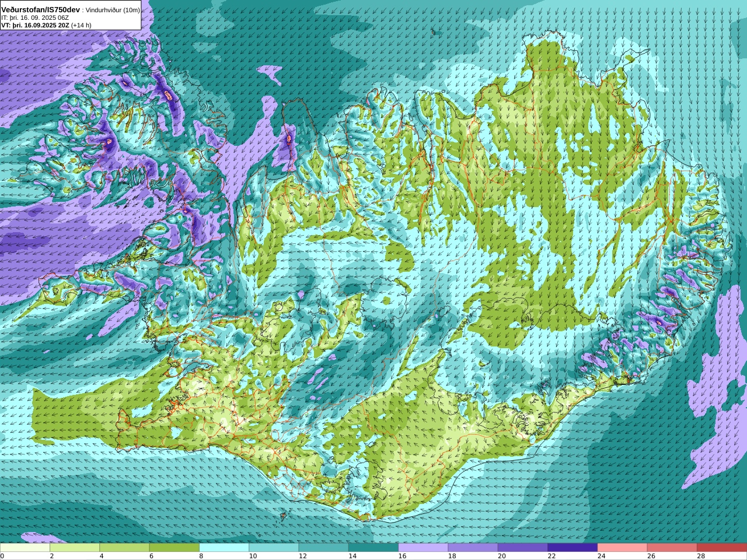Click legend scale label "28"
747x560 pixels.
[x=701, y=556]
